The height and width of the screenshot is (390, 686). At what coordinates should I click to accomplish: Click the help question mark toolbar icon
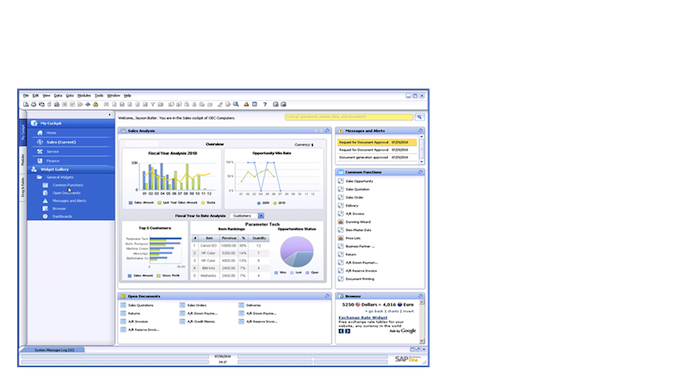coord(265,105)
